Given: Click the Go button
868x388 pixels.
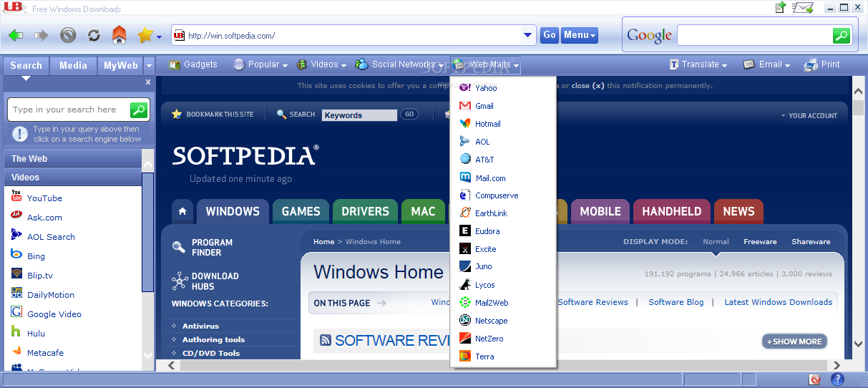Looking at the screenshot, I should [550, 35].
